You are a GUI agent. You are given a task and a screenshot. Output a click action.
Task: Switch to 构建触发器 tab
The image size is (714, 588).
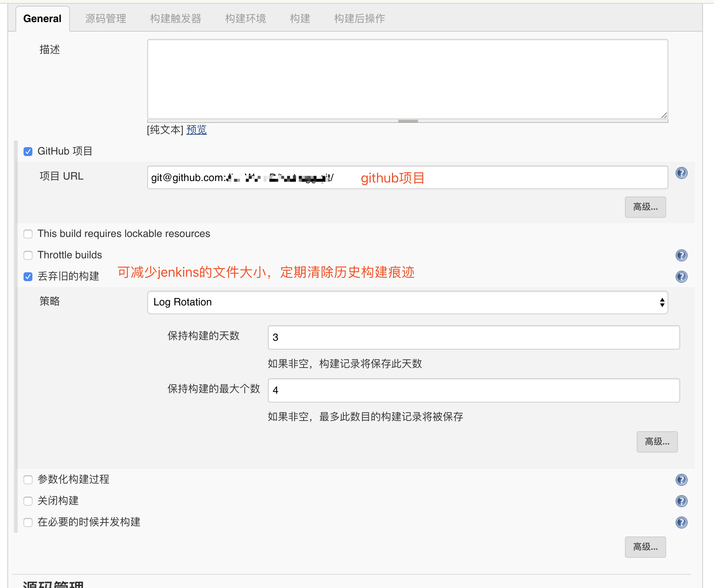[176, 18]
